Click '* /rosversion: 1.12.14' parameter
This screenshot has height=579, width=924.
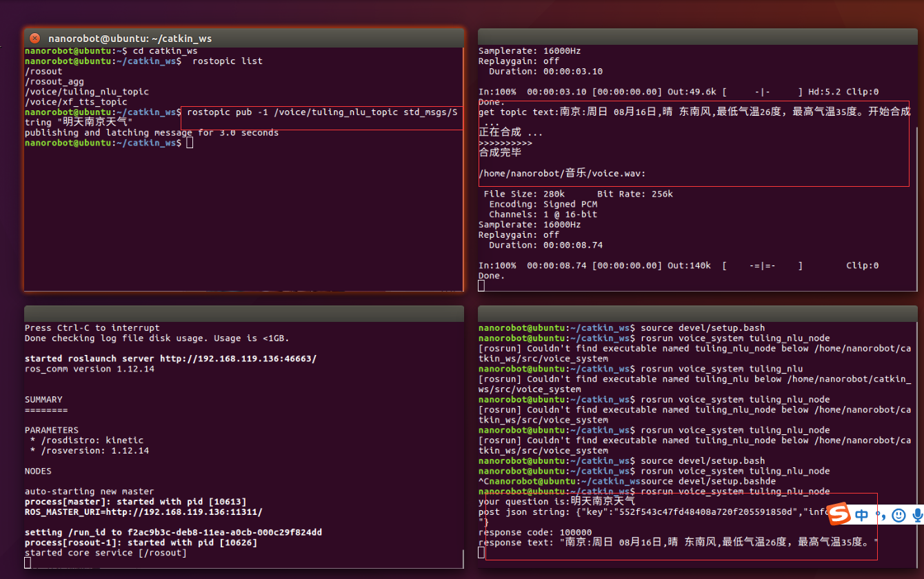coord(90,450)
